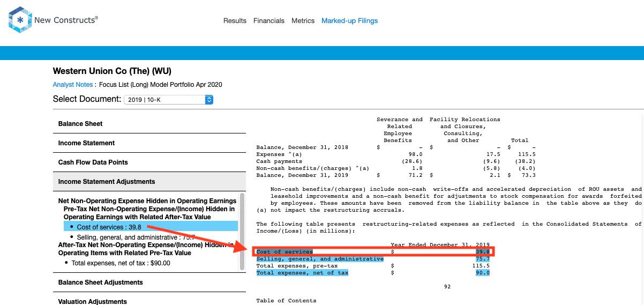The height and width of the screenshot is (305, 644).
Task: Select the 'Selling, general, and administrative' list item
Action: point(136,237)
